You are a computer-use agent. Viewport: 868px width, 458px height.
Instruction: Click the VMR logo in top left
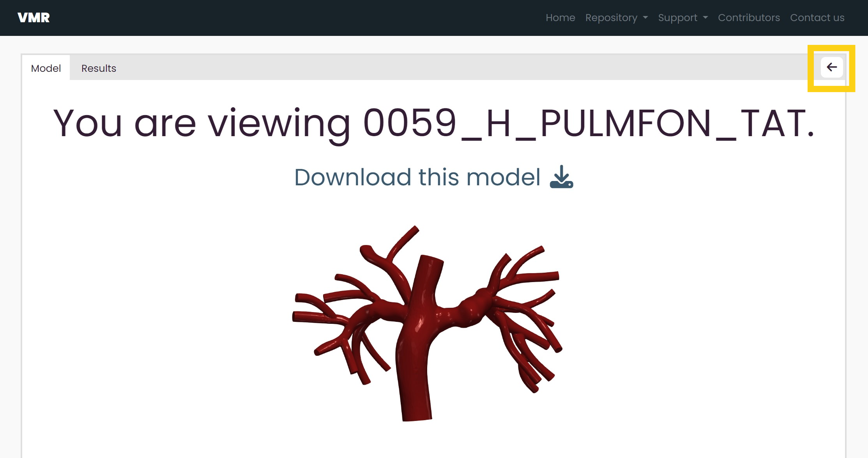[x=33, y=17]
